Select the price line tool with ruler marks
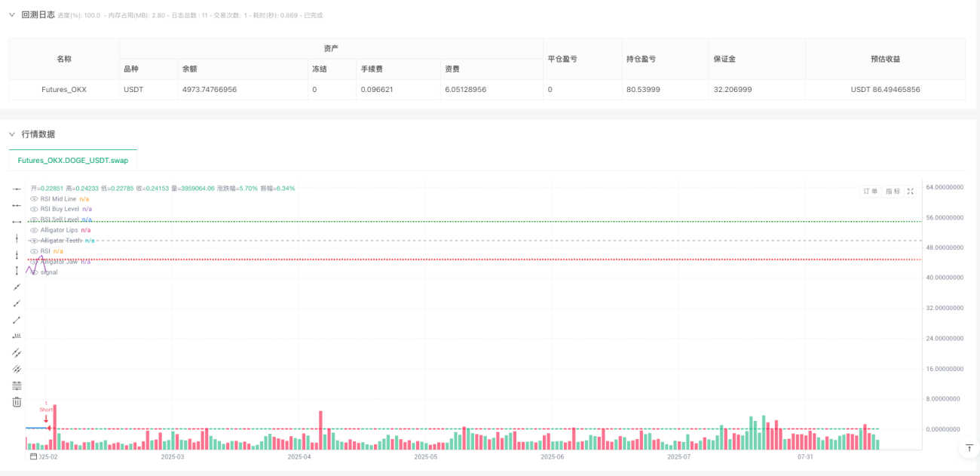Image resolution: width=980 pixels, height=476 pixels. 17,336
